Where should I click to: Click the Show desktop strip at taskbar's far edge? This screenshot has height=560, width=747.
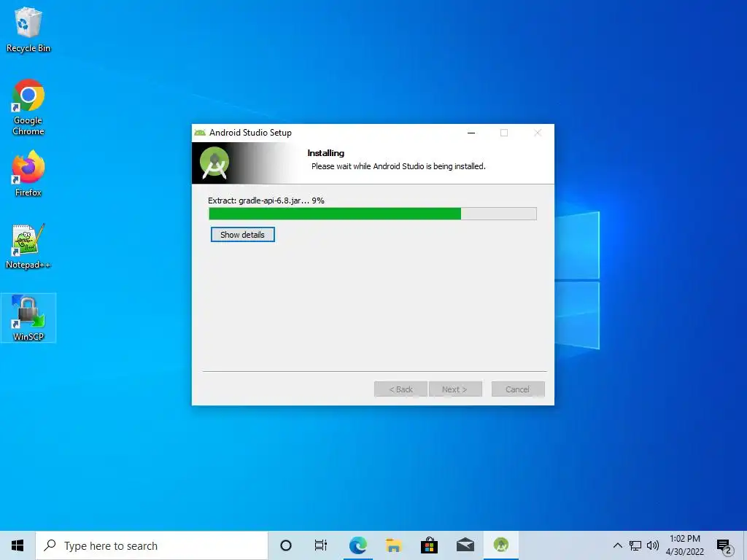click(x=745, y=545)
